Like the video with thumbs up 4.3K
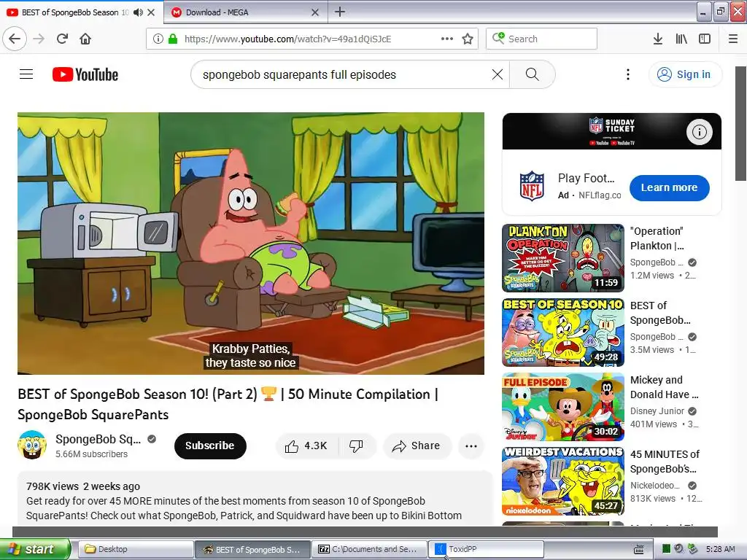Image resolution: width=747 pixels, height=560 pixels. (306, 446)
